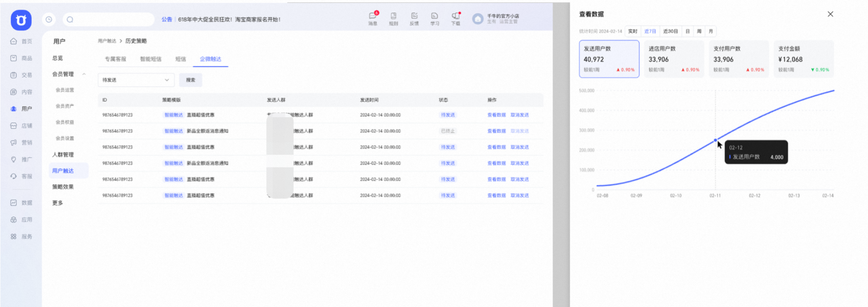This screenshot has height=307, width=868.
Task: Open the 数据 data chart icon
Action: click(14, 203)
